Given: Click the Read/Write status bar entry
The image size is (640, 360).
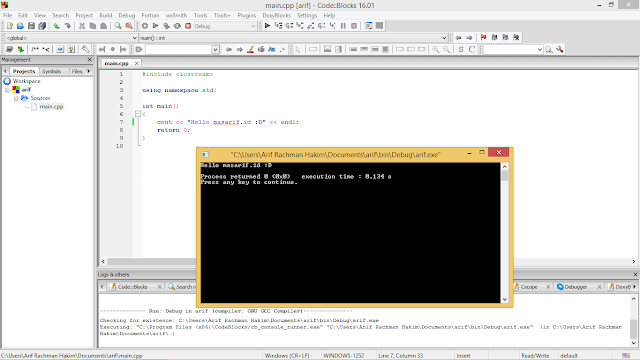Looking at the screenshot, I should 535,356.
